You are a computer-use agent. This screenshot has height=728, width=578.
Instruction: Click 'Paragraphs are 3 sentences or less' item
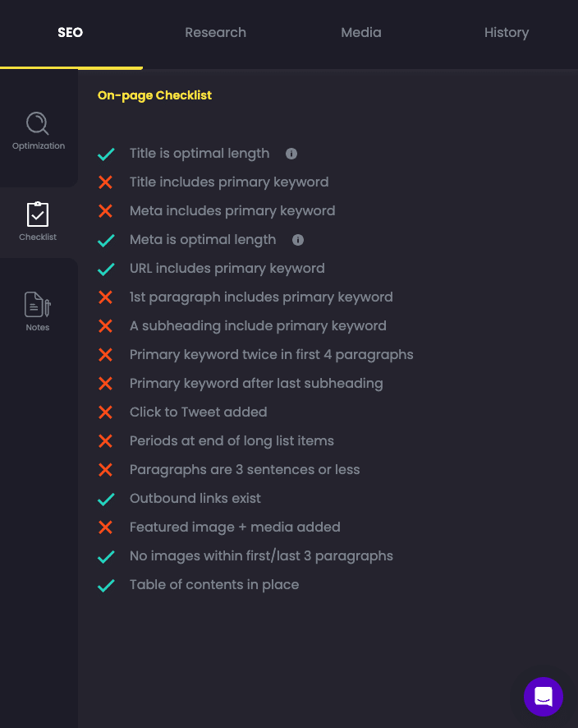point(245,469)
